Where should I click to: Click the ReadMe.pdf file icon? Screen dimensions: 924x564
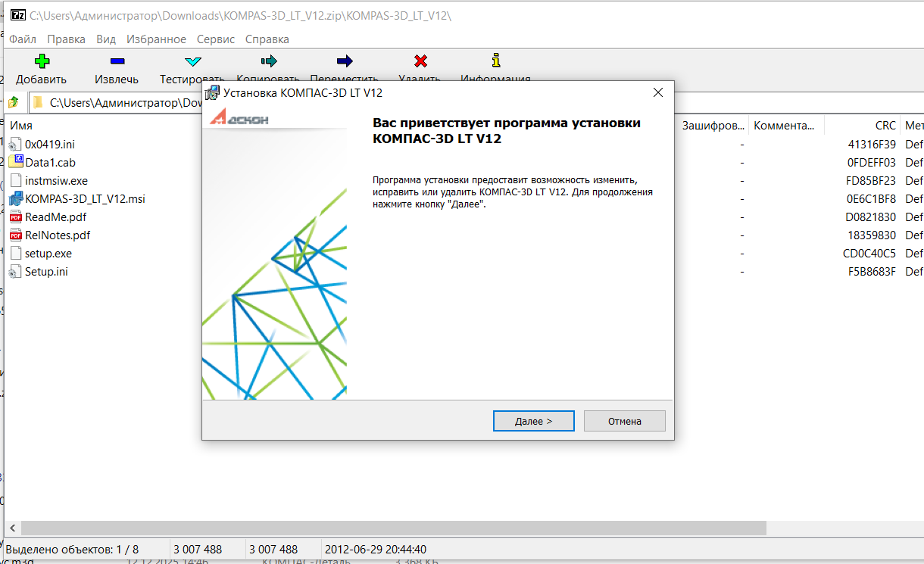[15, 217]
